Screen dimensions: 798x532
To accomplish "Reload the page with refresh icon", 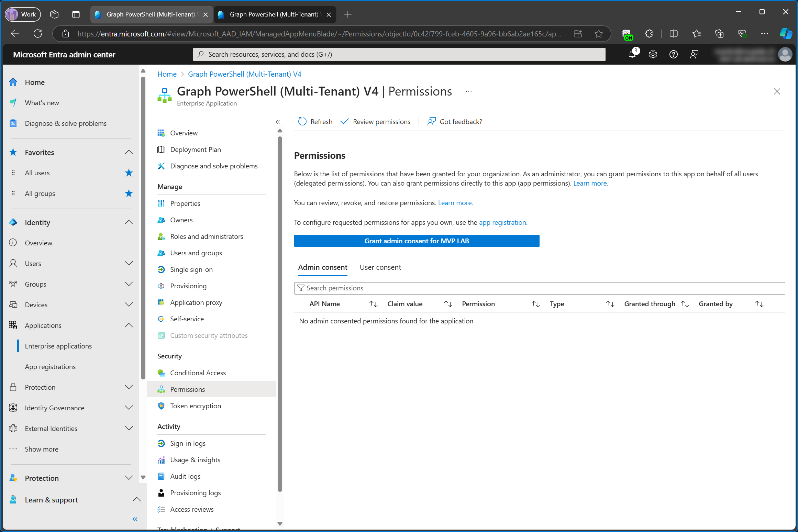I will (38, 34).
